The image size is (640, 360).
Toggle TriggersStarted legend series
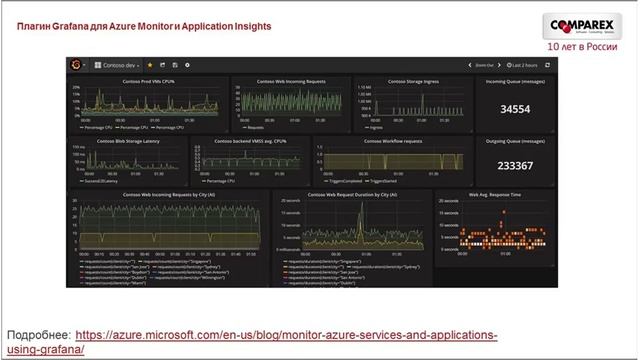382,181
